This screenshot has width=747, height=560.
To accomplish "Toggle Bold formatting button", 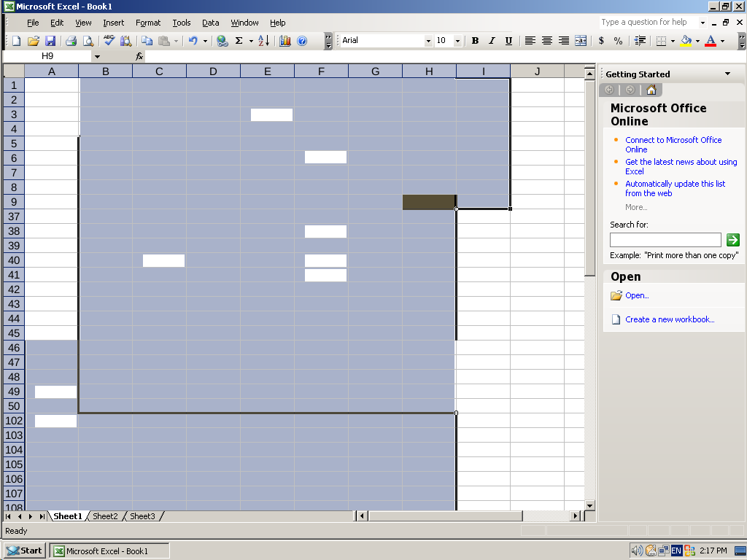I will click(475, 41).
